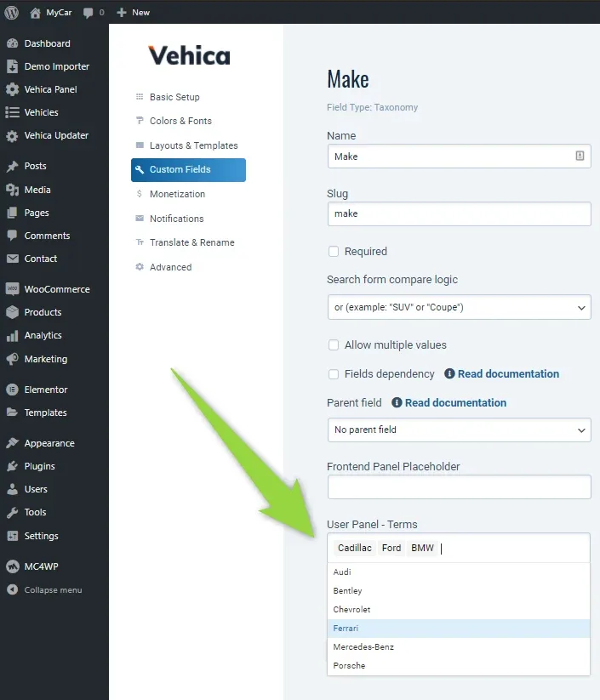Open Read documentation link for Fields dependency
600x700 pixels.
pyautogui.click(x=508, y=373)
